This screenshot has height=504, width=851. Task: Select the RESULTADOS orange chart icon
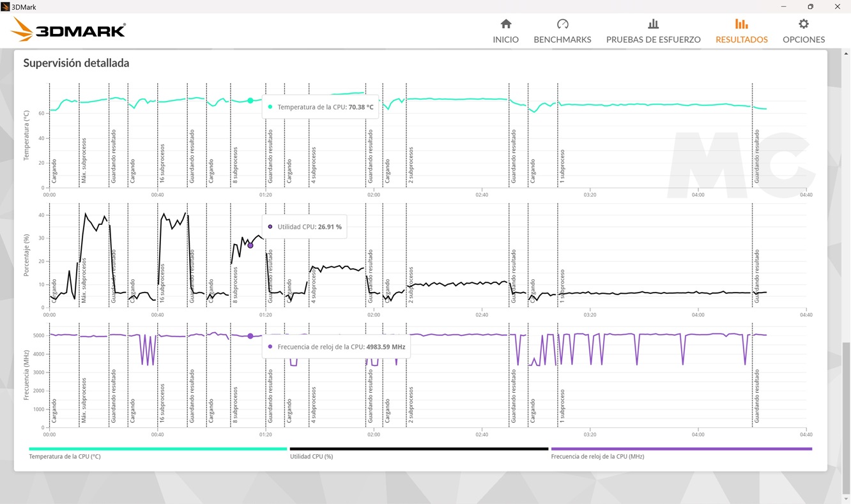(x=741, y=24)
